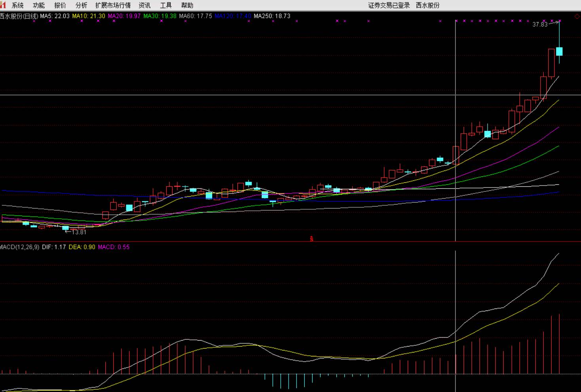Viewport: 581px width, 392px height.
Task: Open the 资讯 menu
Action: pos(144,5)
